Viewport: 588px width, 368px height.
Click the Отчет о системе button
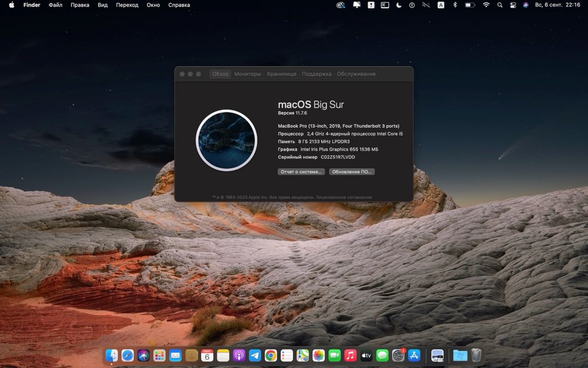pos(301,171)
